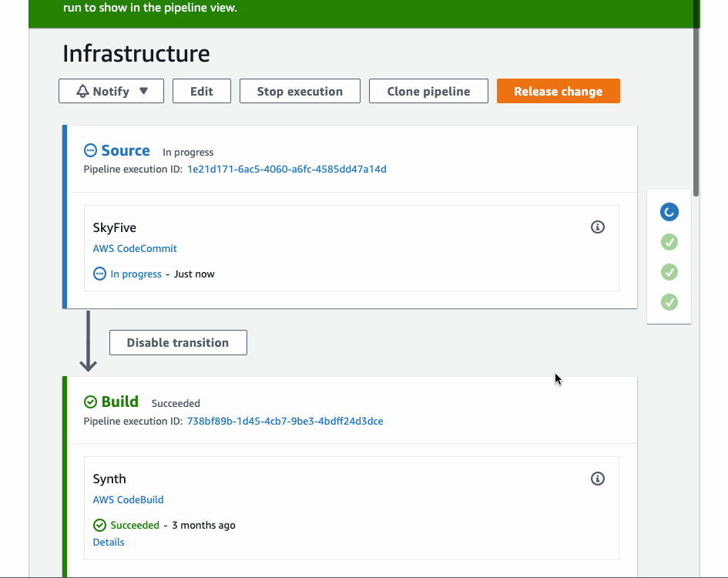Click the Edit button
Screen dimensions: 728x578
tap(201, 90)
